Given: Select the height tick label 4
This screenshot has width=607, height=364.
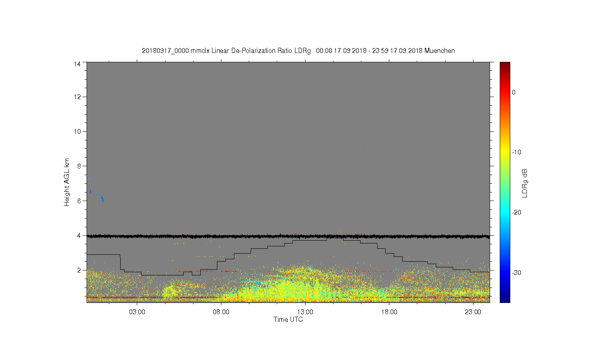Looking at the screenshot, I should (79, 235).
